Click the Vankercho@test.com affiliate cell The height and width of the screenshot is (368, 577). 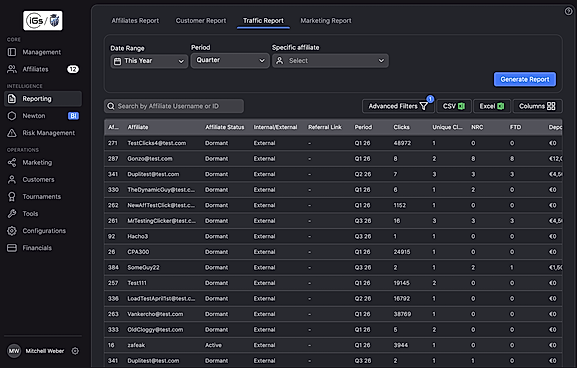point(155,314)
